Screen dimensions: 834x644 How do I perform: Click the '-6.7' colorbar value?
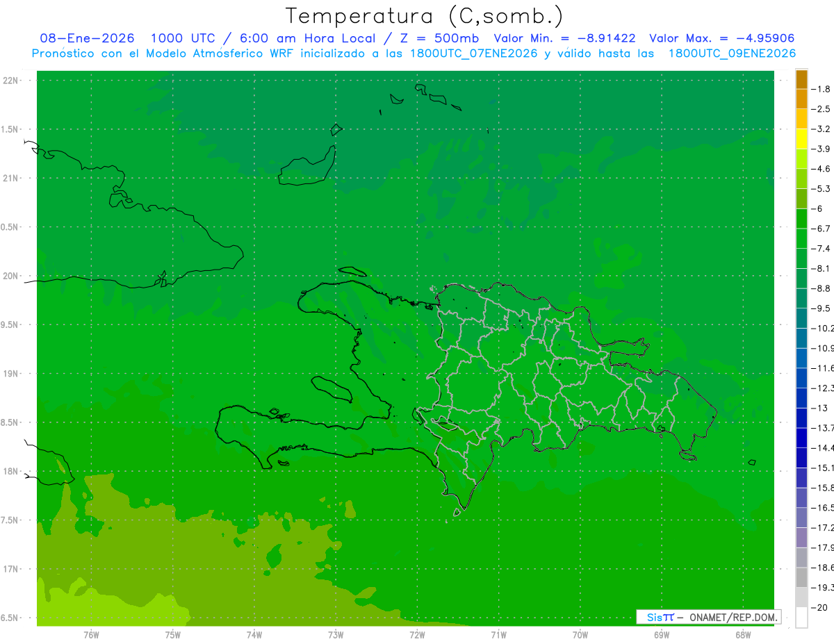(x=821, y=229)
